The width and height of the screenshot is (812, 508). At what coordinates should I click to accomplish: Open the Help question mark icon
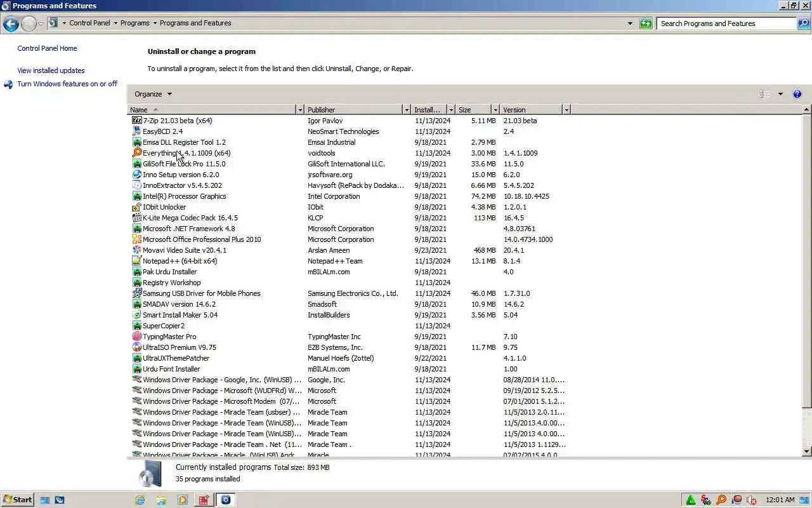pyautogui.click(x=797, y=94)
